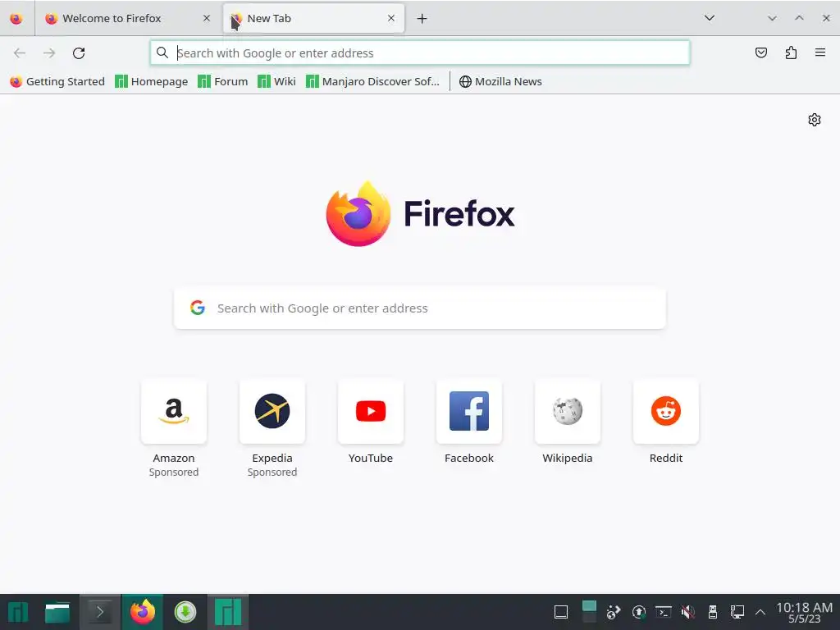Close the New Tab tab
Viewport: 840px width, 630px height.
pos(391,18)
